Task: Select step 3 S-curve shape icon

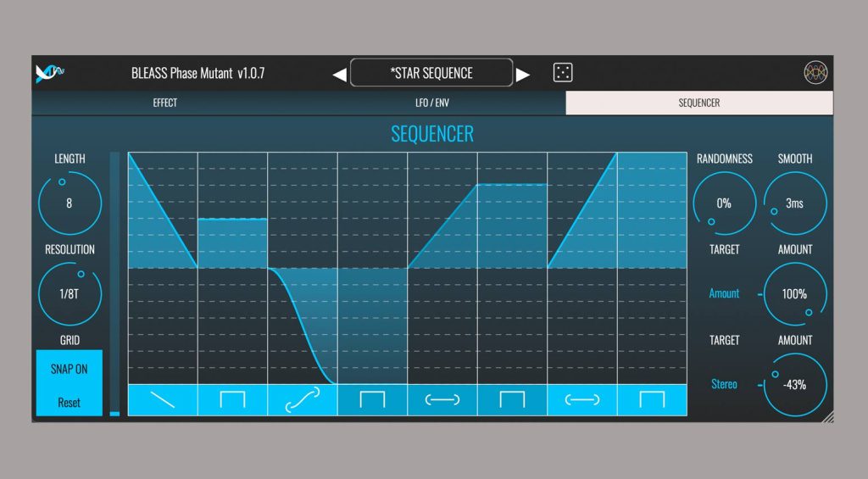Action: point(303,400)
